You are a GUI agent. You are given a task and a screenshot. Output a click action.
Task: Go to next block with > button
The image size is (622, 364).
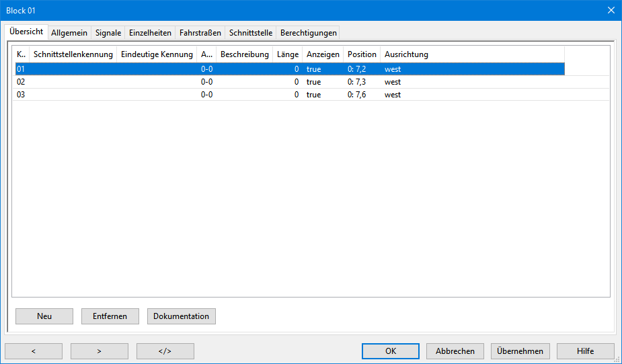100,351
